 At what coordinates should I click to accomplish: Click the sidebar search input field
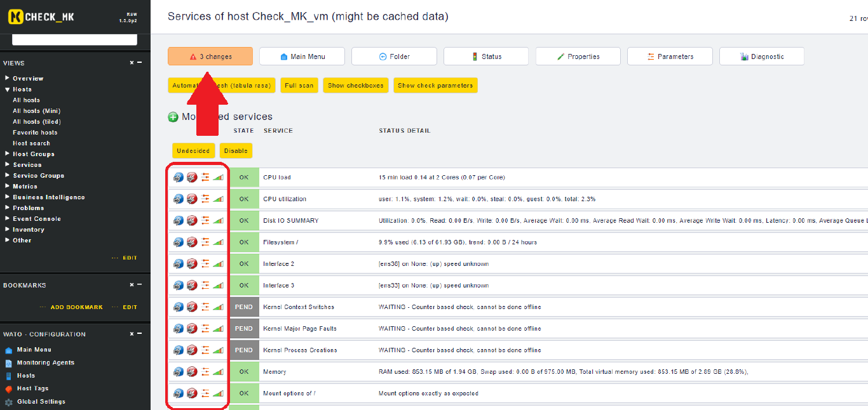pos(74,39)
